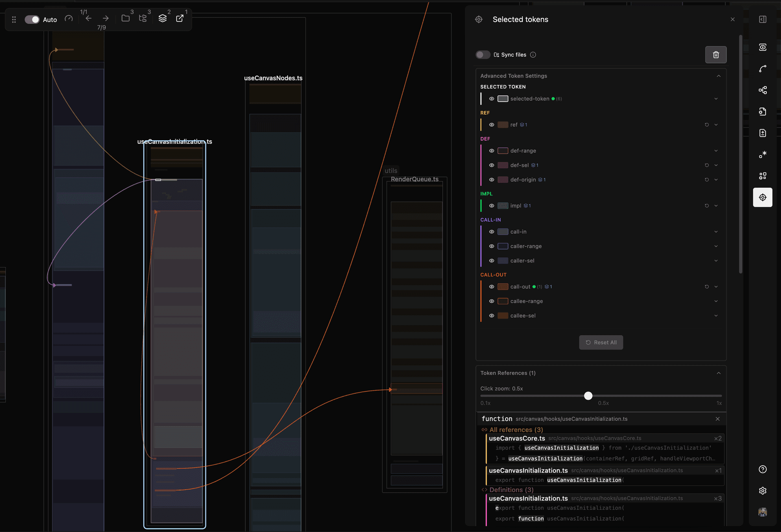Click the speedometer gauge icon
The image size is (781, 532).
pos(69,19)
